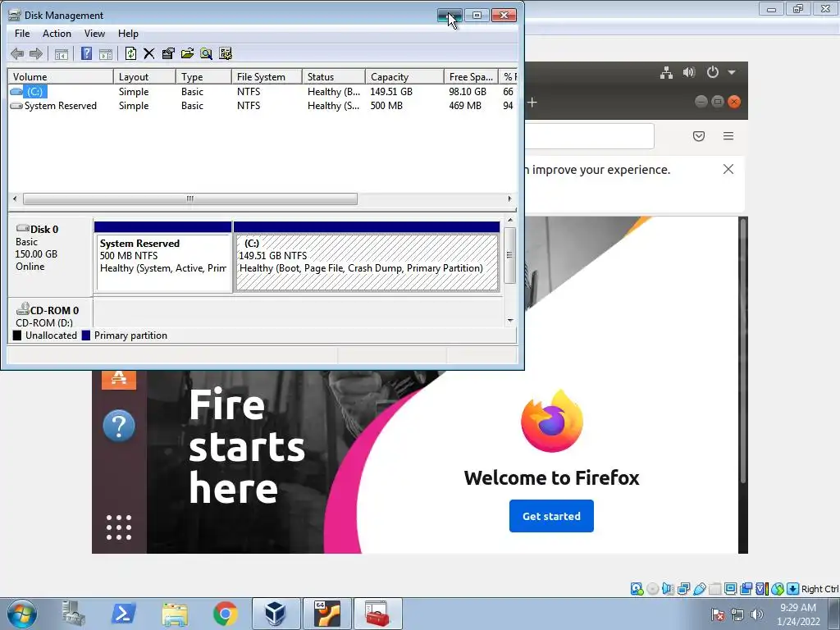Open the Firefox hamburger menu
Viewport: 840px width, 630px height.
point(728,136)
